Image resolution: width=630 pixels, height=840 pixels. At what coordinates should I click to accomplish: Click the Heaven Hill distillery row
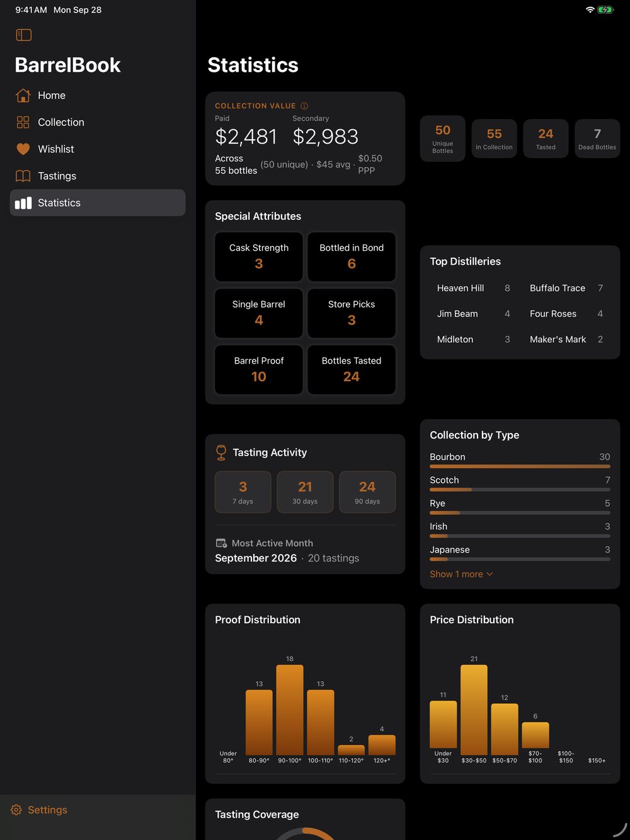pyautogui.click(x=474, y=288)
